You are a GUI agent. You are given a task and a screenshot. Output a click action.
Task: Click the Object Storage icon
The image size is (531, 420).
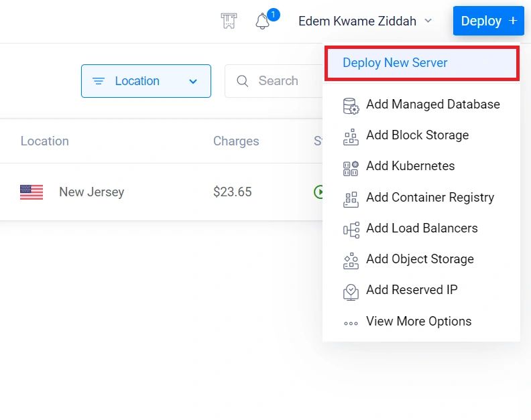(351, 260)
